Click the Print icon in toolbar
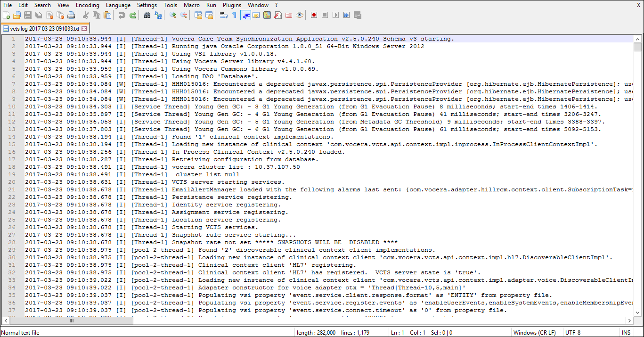Screen dimensions: 644x337 point(71,15)
